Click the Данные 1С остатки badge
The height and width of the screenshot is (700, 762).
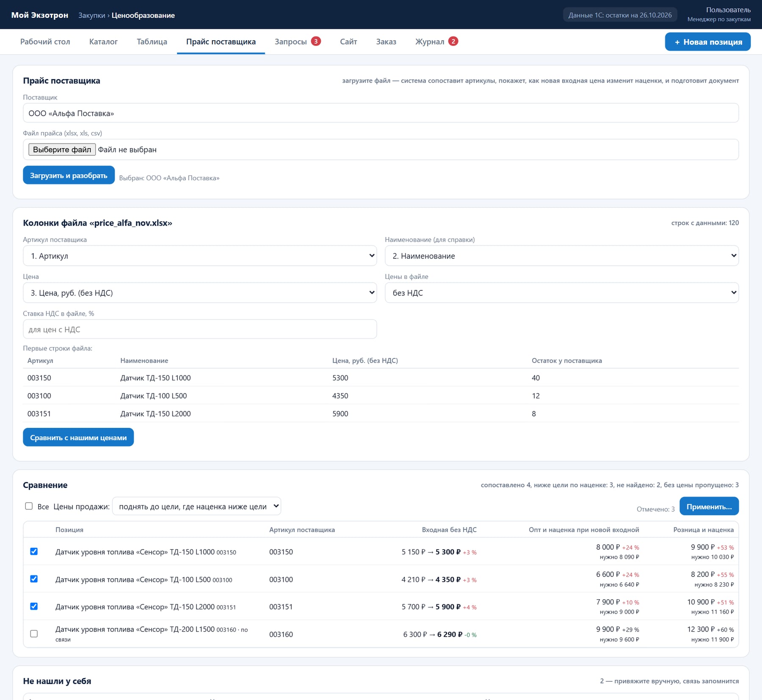pos(620,15)
